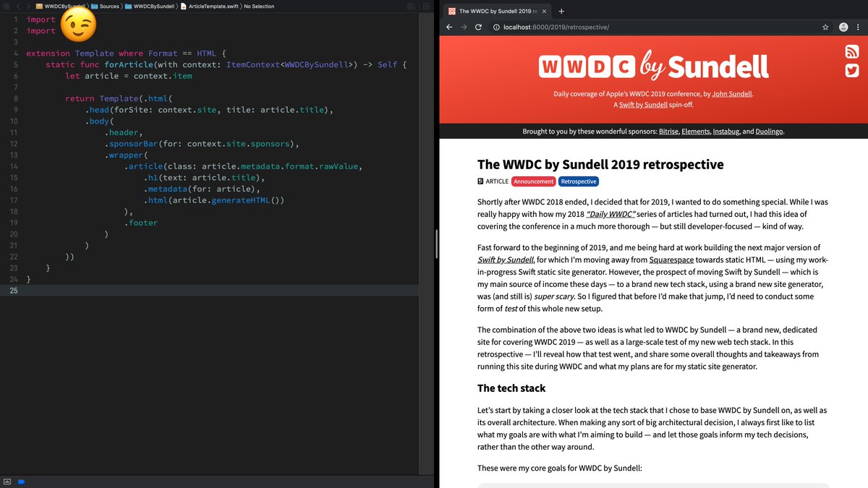This screenshot has height=488, width=868.
Task: Open the Squarespace link in article
Action: click(672, 260)
